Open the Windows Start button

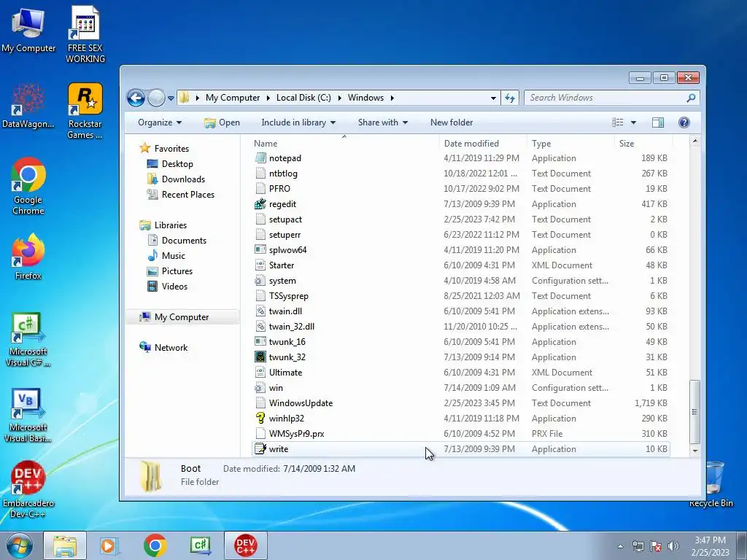20,545
